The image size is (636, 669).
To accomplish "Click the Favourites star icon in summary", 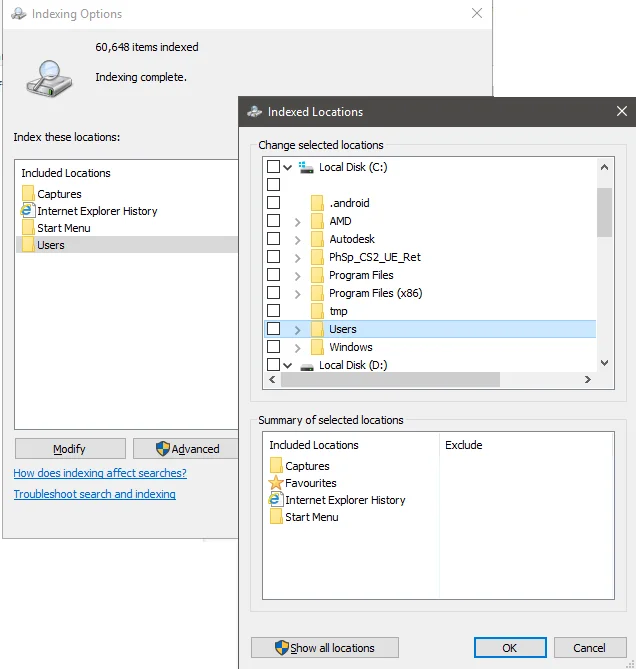I will coord(276,483).
